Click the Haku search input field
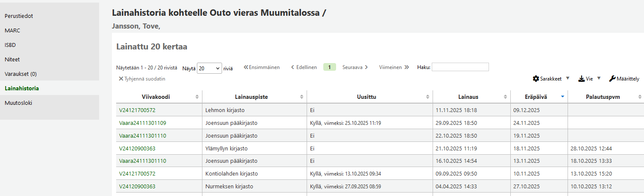This screenshot has height=196, width=644. [460, 67]
